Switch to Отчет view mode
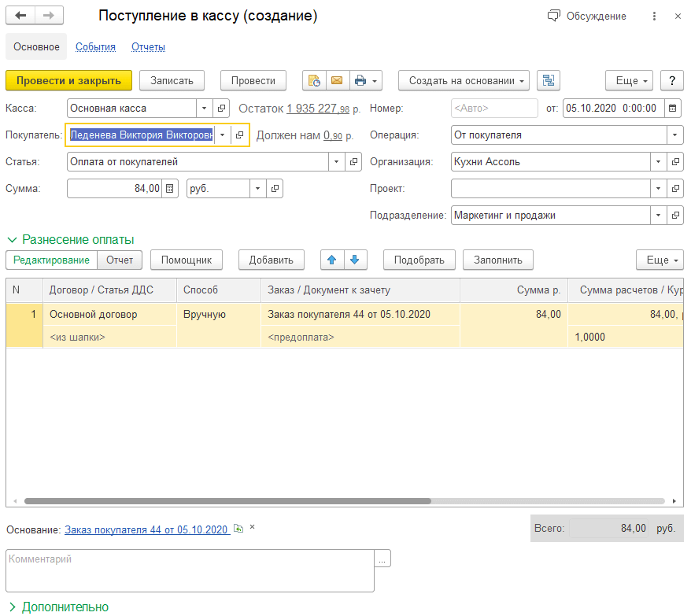The height and width of the screenshot is (616, 691). point(120,260)
